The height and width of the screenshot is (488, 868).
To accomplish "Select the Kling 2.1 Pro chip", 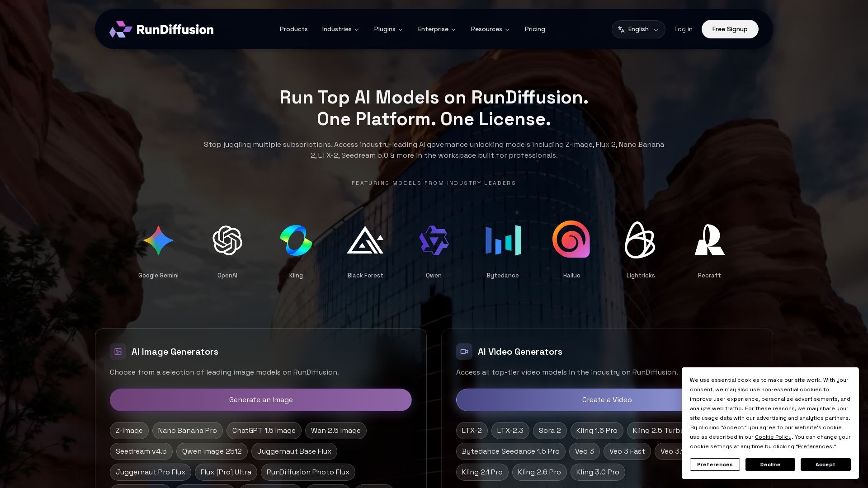I will point(482,472).
